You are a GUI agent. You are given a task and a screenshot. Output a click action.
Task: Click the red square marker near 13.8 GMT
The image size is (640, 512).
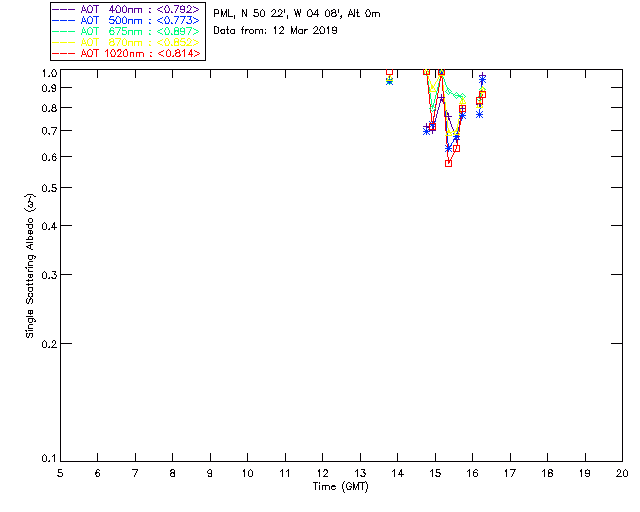point(389,73)
